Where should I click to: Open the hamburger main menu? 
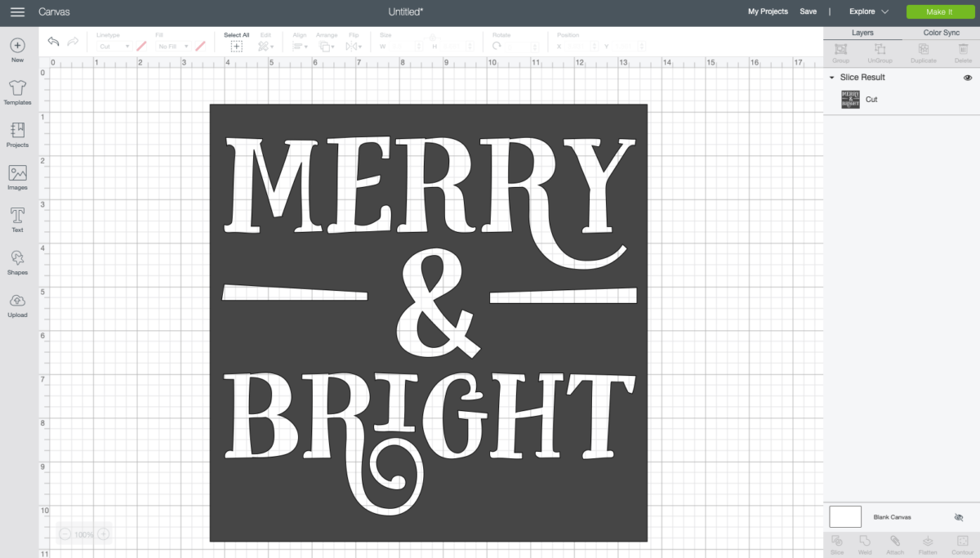pyautogui.click(x=17, y=11)
